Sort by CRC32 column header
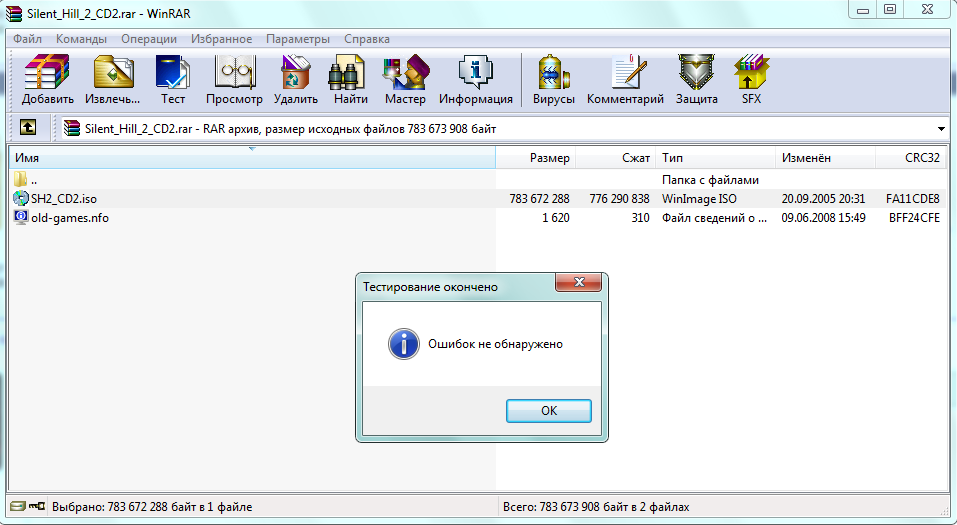This screenshot has width=957, height=525. tap(911, 158)
